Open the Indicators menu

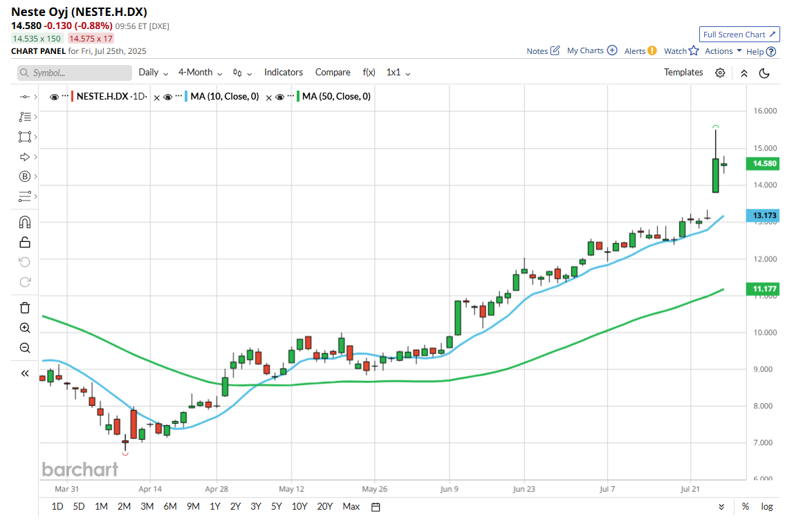click(x=284, y=73)
